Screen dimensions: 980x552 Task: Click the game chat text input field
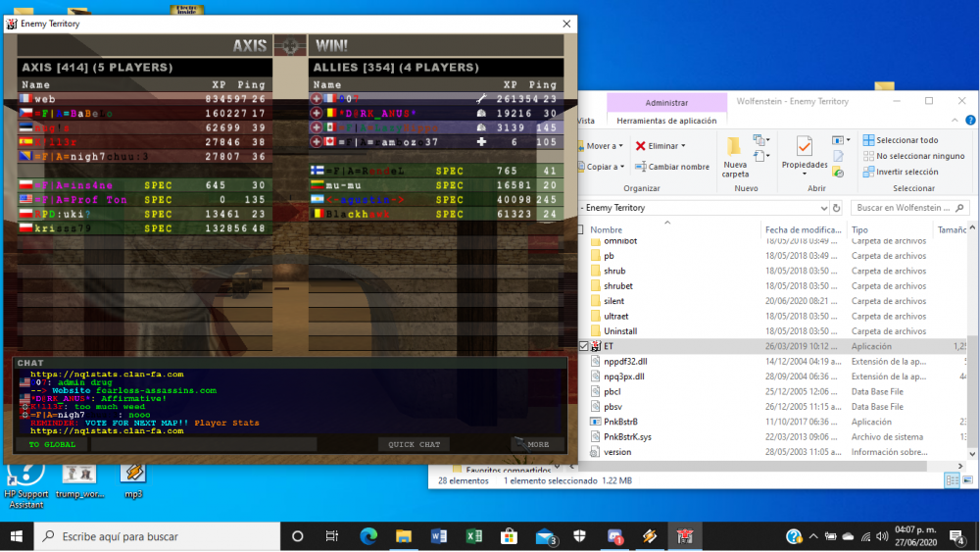(204, 444)
